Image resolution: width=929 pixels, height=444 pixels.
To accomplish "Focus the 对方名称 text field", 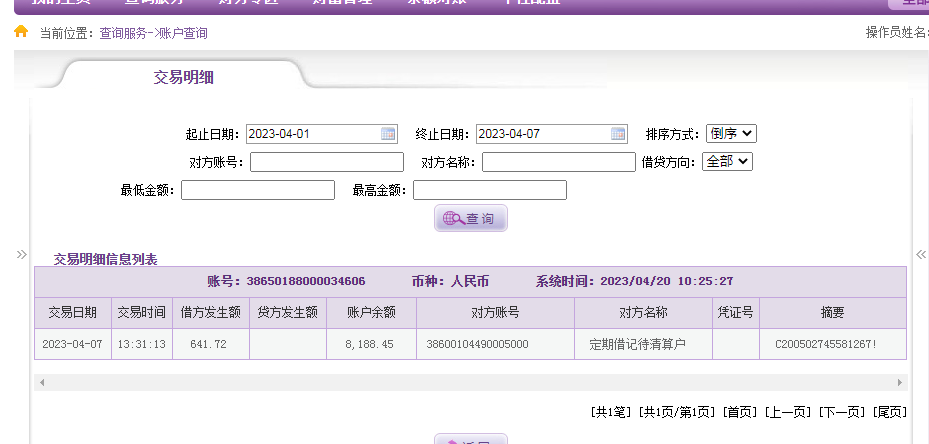I will (558, 162).
